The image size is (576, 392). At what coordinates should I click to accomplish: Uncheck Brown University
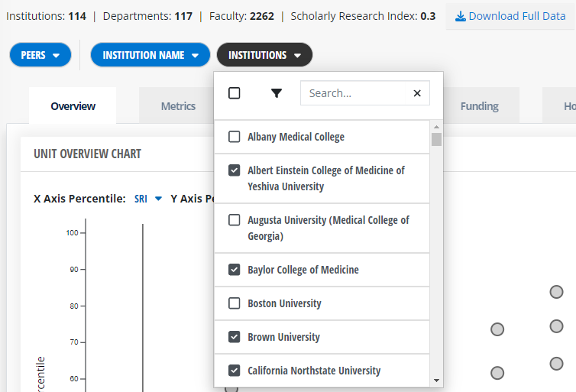(x=235, y=337)
